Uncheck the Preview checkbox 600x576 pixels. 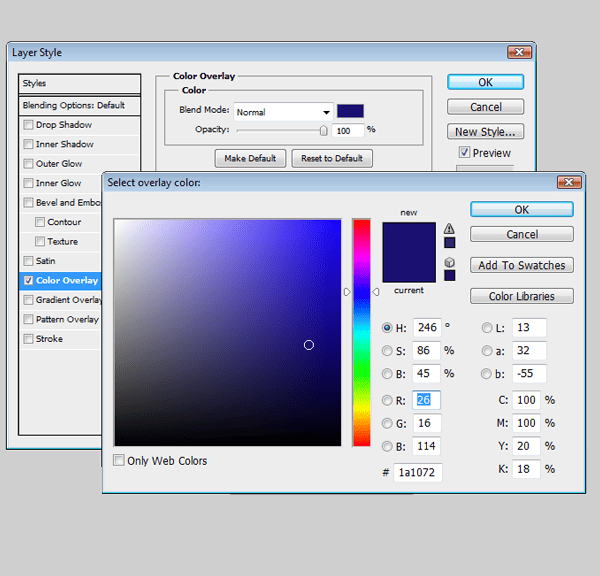click(464, 152)
